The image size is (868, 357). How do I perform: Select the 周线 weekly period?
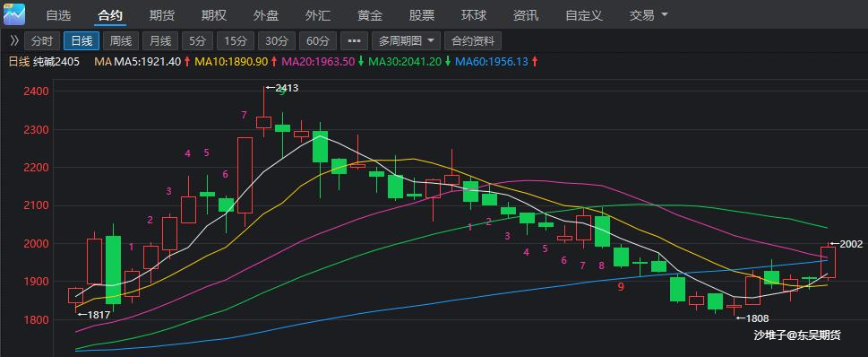tap(121, 41)
